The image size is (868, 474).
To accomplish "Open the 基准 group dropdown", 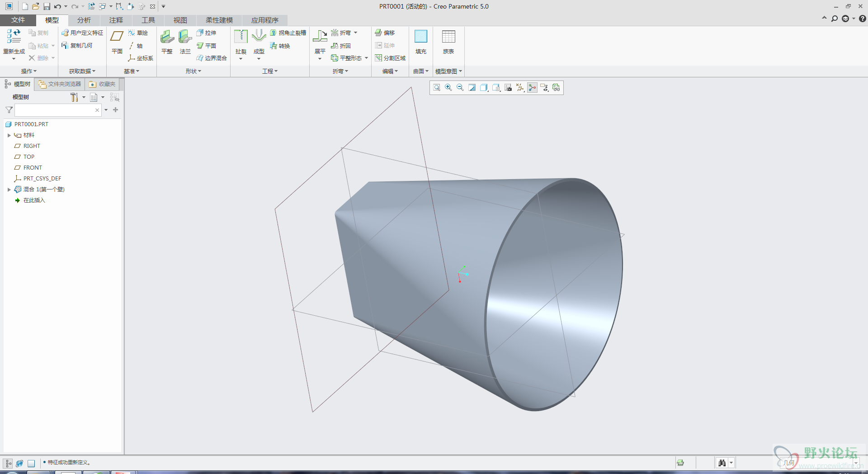I will tap(132, 71).
